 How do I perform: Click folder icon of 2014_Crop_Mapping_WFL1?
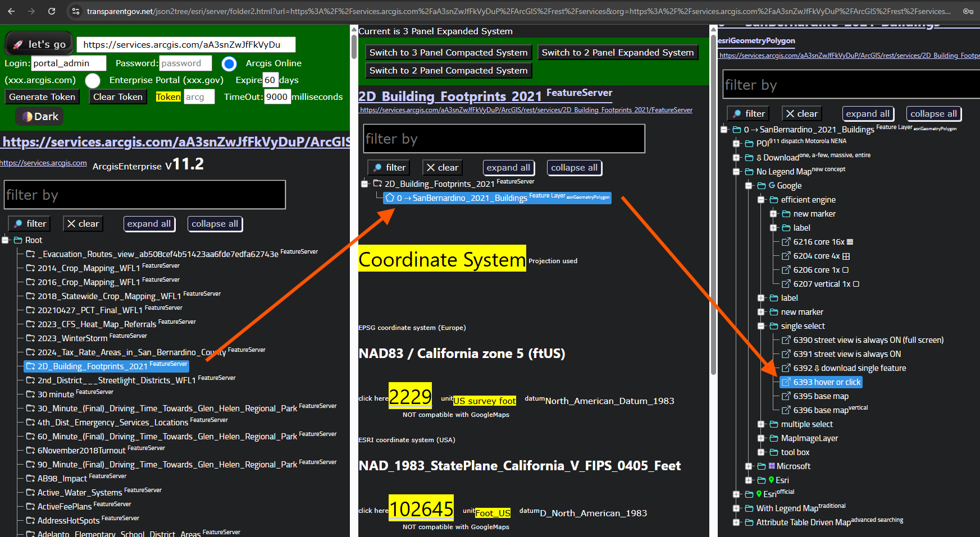point(30,268)
